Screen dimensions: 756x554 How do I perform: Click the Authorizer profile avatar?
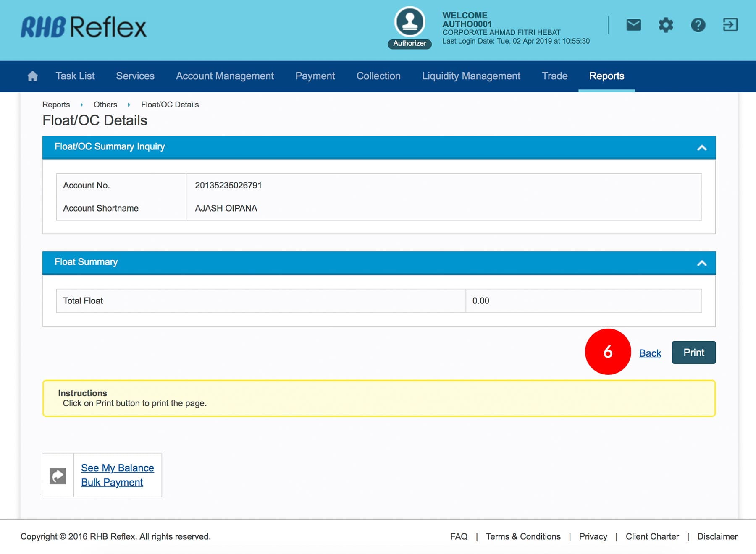coord(409,22)
